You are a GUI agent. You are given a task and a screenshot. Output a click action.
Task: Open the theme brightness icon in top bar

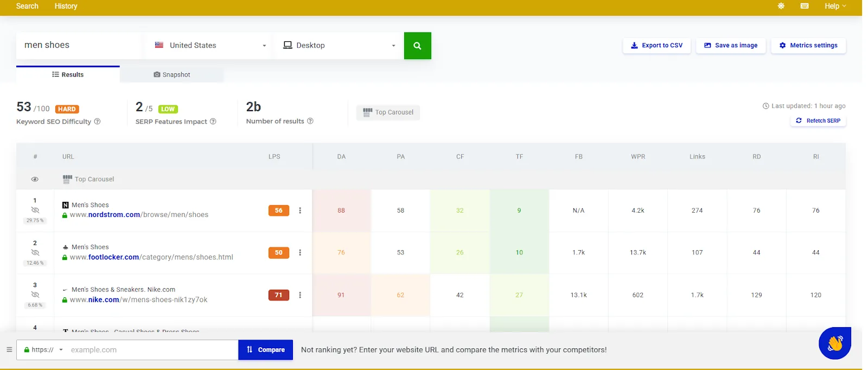[781, 6]
